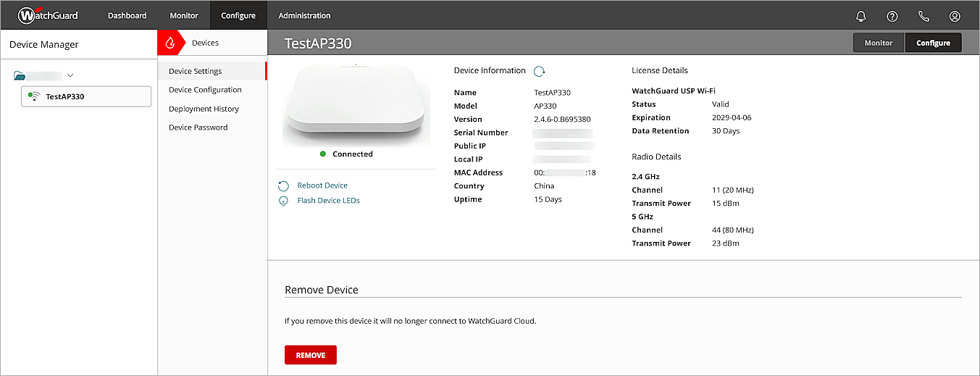Switch to the Monitor view toggle button
The height and width of the screenshot is (376, 980).
click(878, 43)
